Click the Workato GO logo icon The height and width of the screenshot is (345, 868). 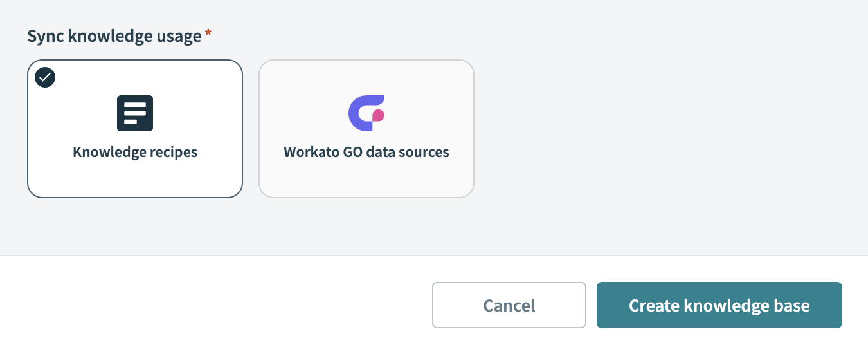tap(366, 113)
